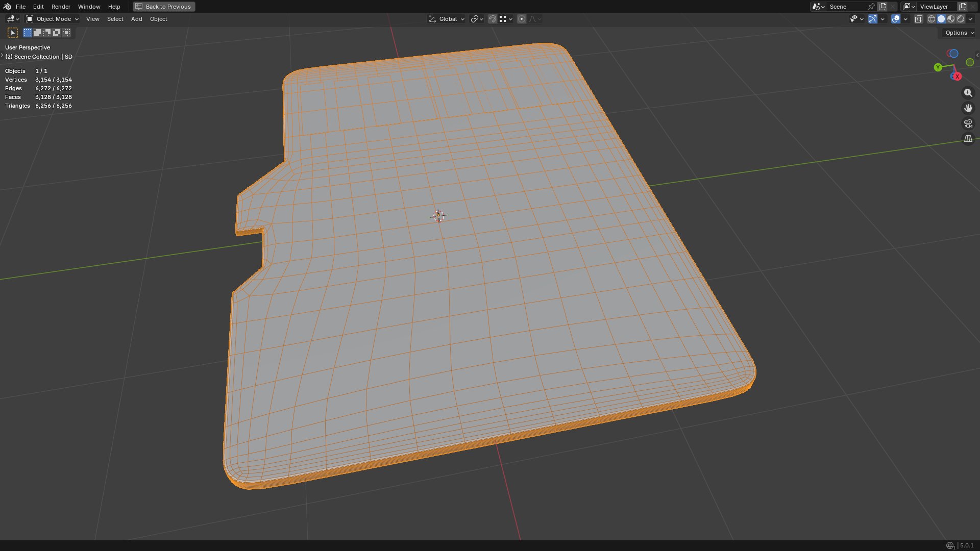Click the version number 5.0.1
Image resolution: width=980 pixels, height=551 pixels.
click(x=967, y=545)
